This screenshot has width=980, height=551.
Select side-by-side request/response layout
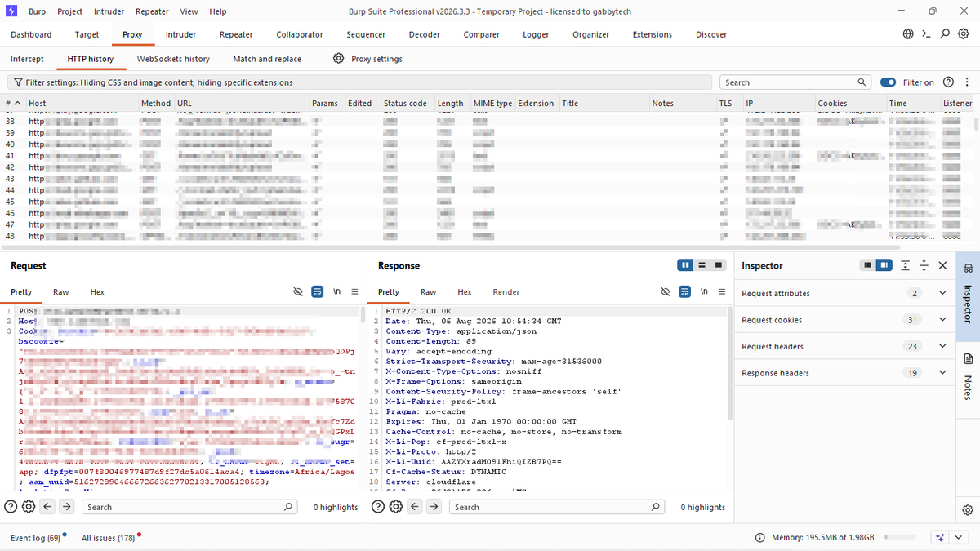click(x=686, y=265)
